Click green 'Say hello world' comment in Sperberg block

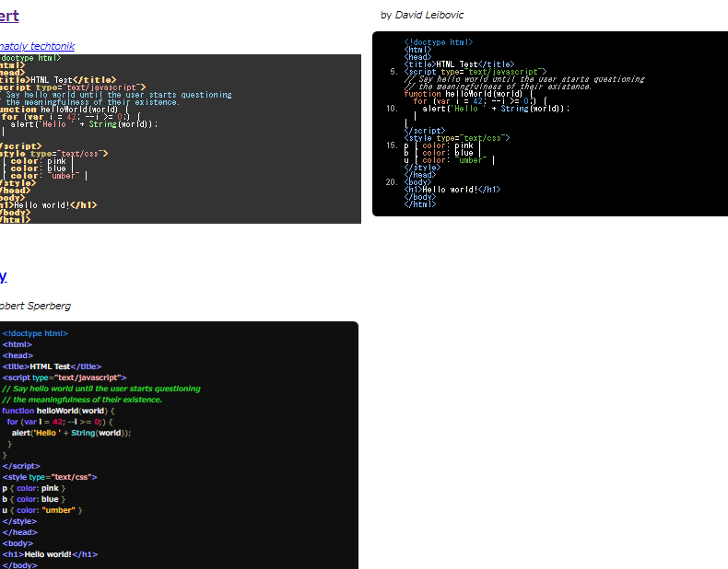[x=101, y=389]
